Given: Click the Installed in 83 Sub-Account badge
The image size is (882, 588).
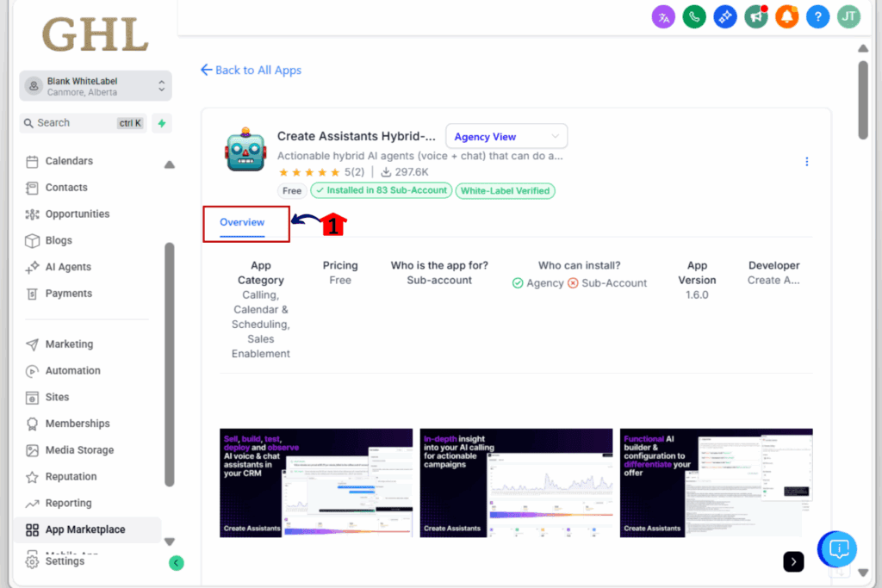Looking at the screenshot, I should click(x=381, y=190).
